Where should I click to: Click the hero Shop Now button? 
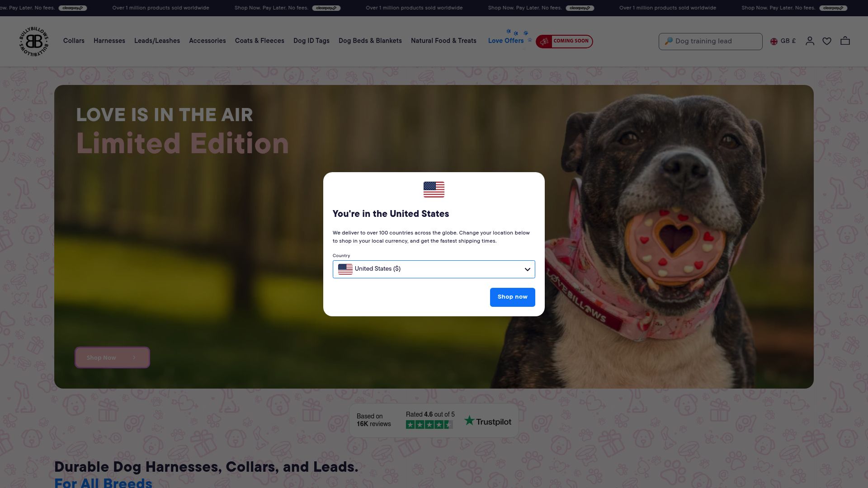tap(112, 357)
